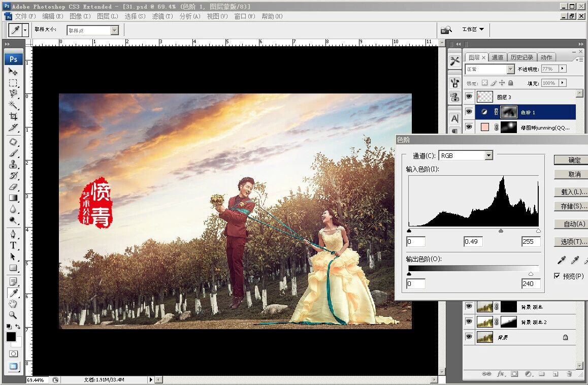
Task: Select the Magic Wand tool
Action: (13, 105)
